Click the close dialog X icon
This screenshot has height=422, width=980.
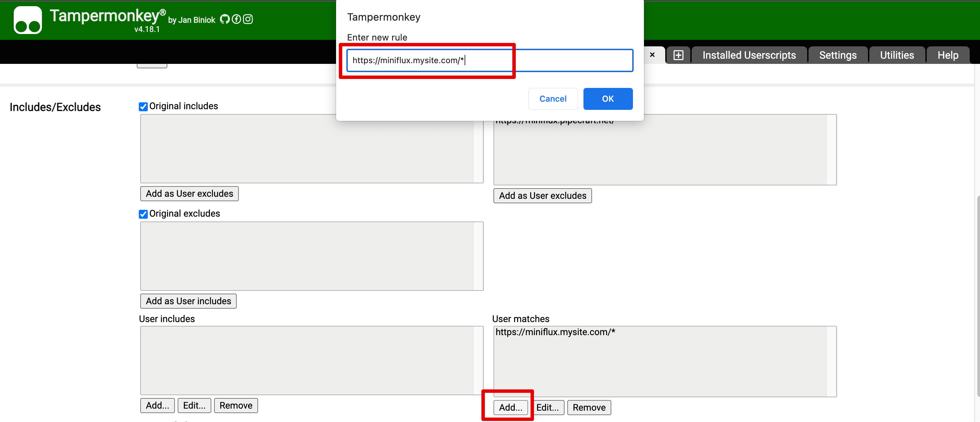(x=653, y=54)
